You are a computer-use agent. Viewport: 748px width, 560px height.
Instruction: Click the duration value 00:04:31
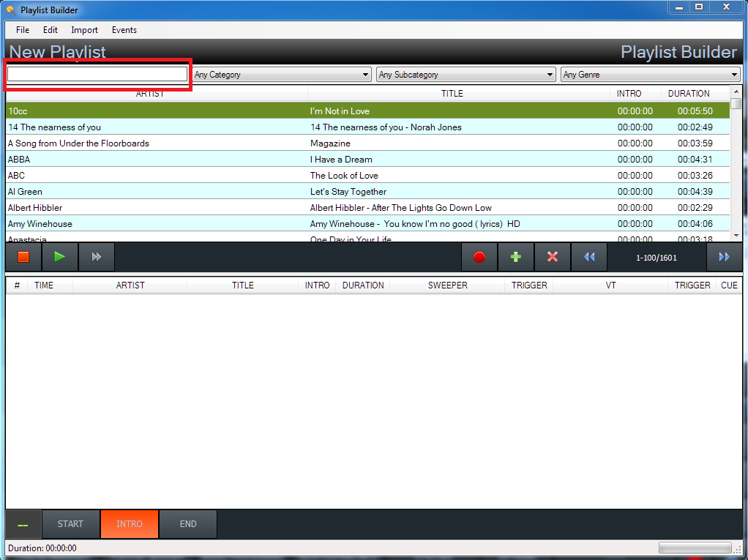(695, 160)
